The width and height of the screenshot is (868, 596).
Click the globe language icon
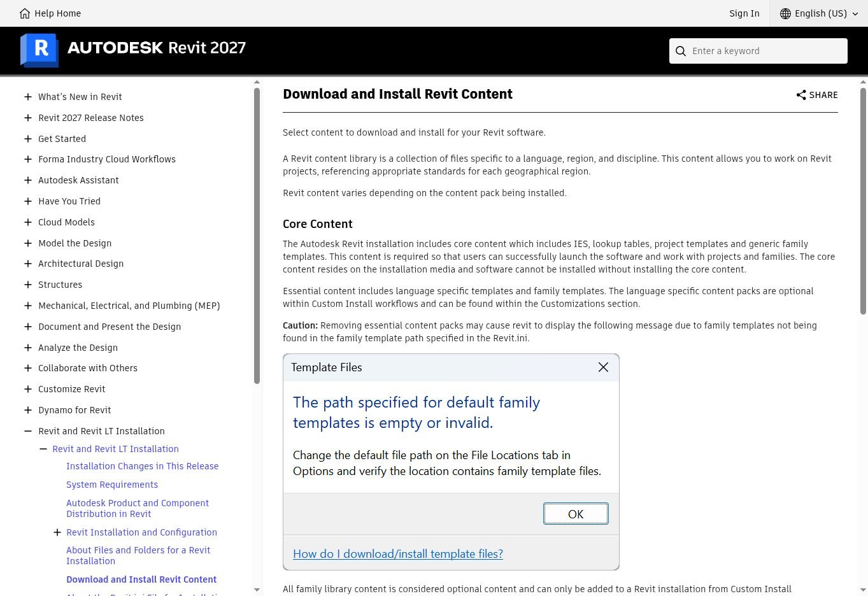[785, 13]
